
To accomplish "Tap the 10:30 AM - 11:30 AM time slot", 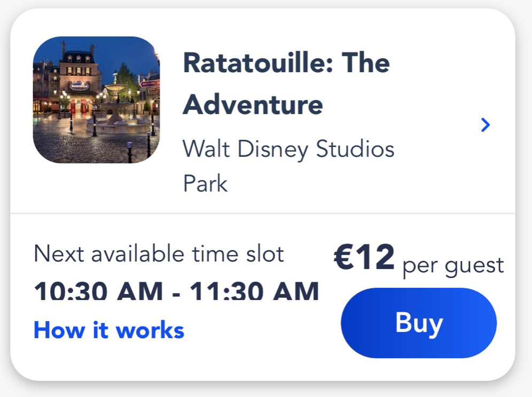I will point(176,292).
